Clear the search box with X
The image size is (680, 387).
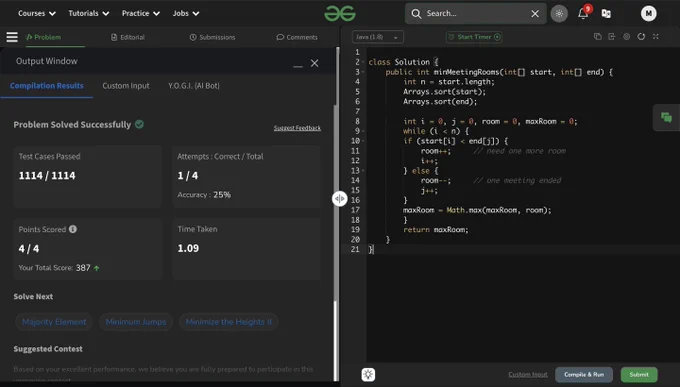[x=535, y=13]
